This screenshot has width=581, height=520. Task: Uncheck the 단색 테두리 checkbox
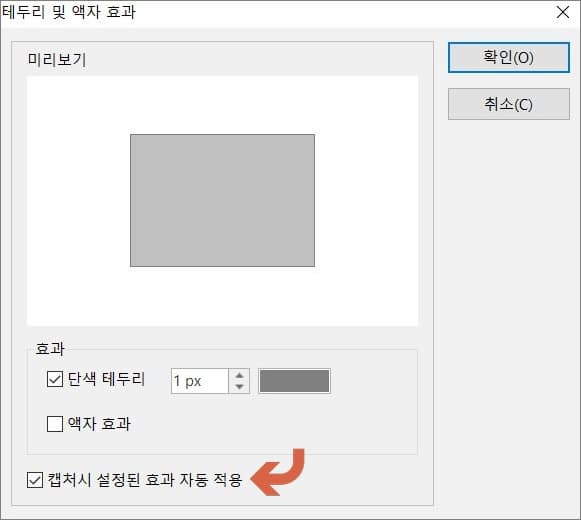[55, 379]
